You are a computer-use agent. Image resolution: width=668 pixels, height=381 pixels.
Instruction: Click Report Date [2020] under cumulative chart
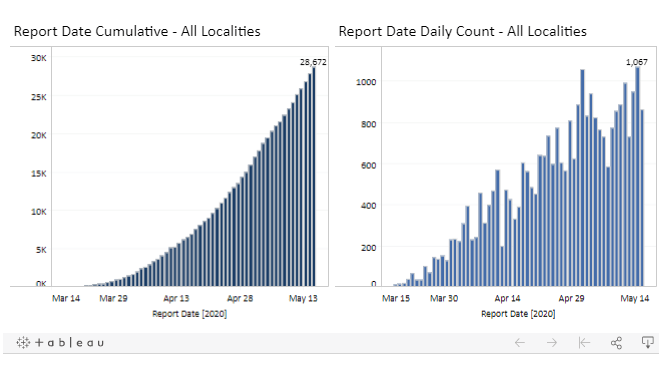(190, 314)
